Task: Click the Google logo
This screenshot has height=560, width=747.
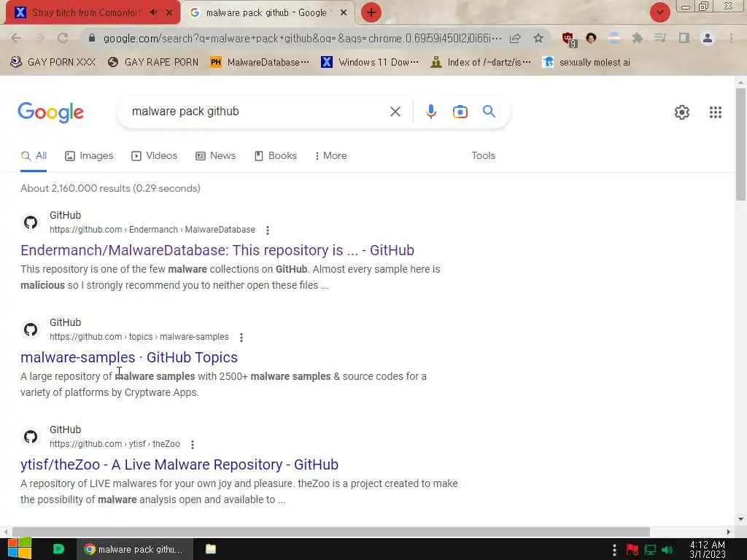Action: click(x=50, y=112)
